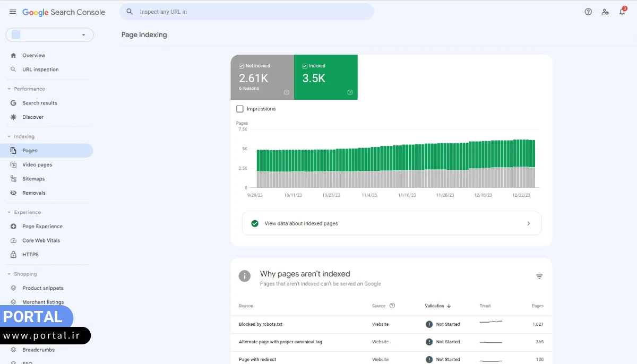The image size is (637, 364).
Task: Open Core Web Vitals report
Action: (x=41, y=240)
